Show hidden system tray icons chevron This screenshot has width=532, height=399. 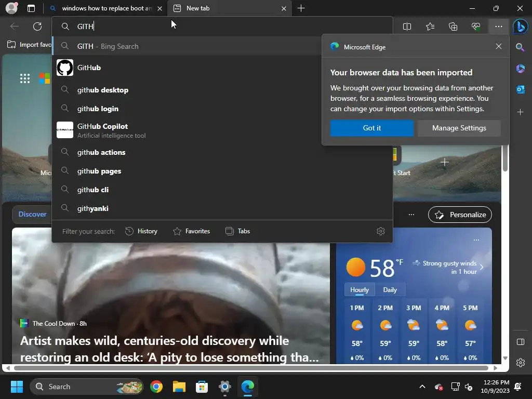[422, 387]
